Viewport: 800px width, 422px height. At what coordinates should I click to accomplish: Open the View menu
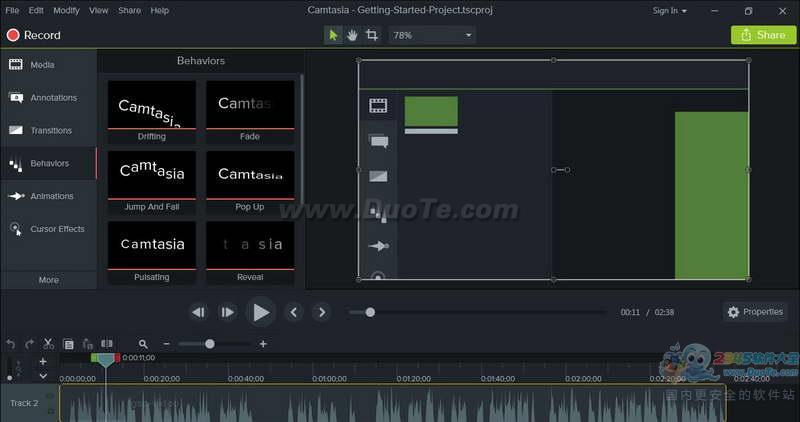coord(98,10)
